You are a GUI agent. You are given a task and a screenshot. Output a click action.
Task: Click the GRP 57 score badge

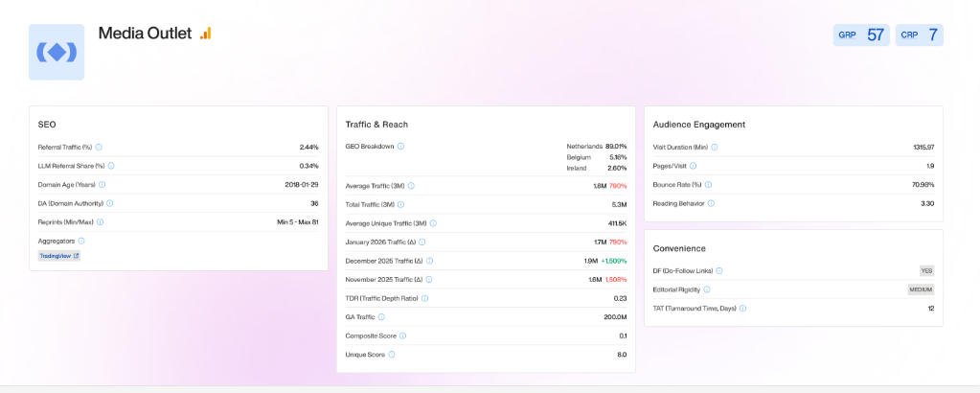point(861,35)
